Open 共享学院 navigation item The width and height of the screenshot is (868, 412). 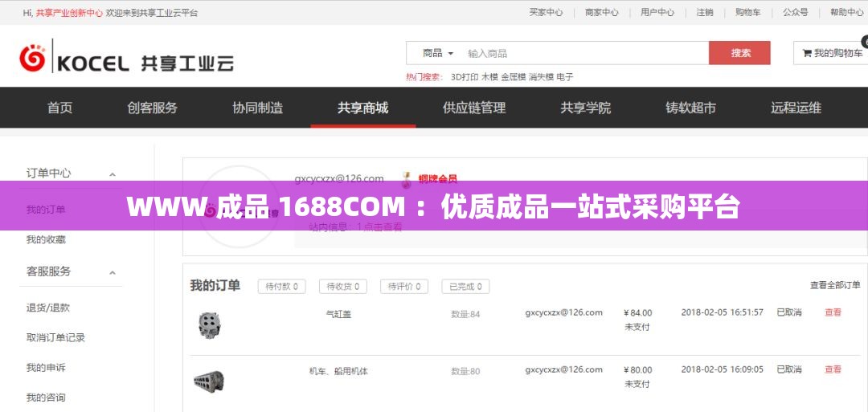(586, 108)
